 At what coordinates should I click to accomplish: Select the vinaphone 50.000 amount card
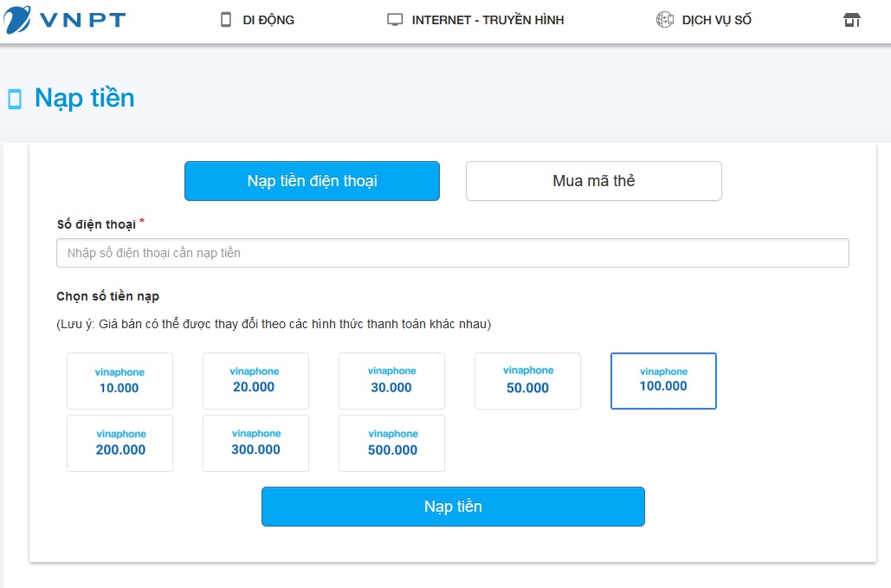coord(527,381)
